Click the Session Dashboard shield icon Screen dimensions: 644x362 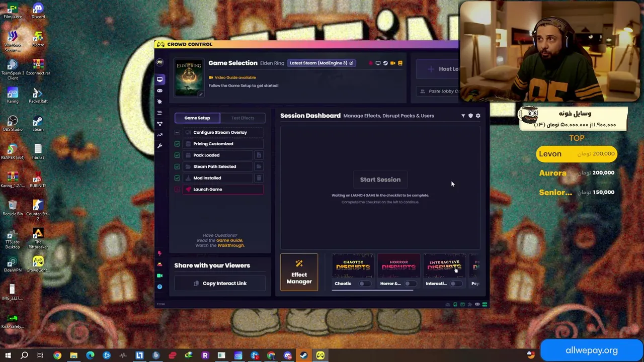470,116
